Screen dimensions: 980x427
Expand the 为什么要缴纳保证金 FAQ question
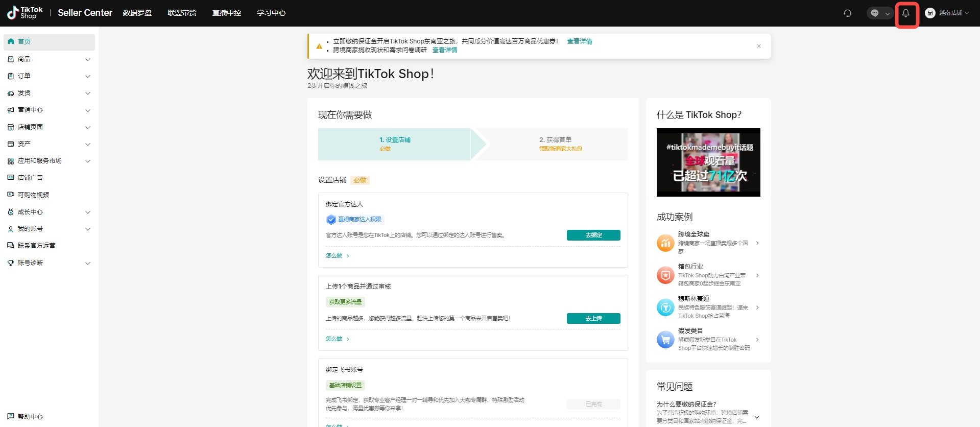tap(756, 417)
